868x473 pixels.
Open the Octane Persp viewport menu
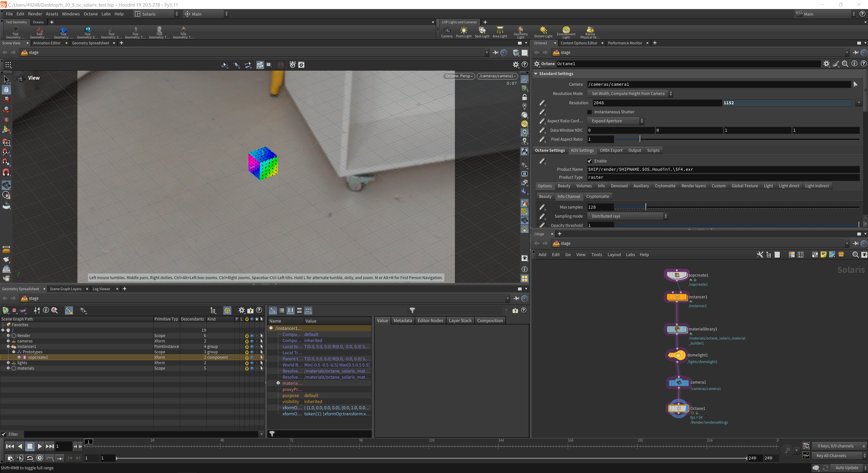[459, 76]
